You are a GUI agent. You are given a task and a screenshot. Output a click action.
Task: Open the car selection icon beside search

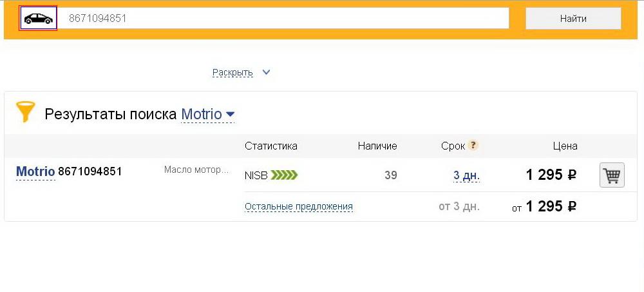pyautogui.click(x=38, y=19)
